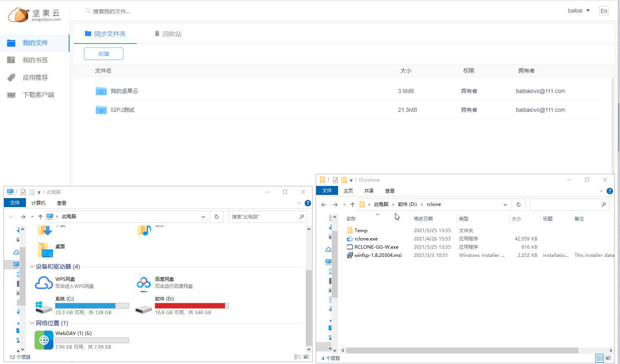Screen dimensions: 620x364
Task: Open the baibai account dropdown
Action: pyautogui.click(x=579, y=11)
